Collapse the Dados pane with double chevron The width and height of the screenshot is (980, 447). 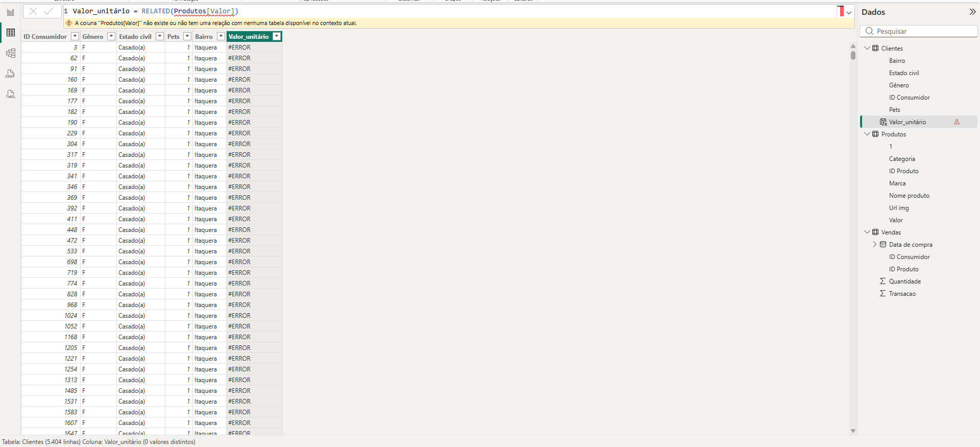(972, 12)
